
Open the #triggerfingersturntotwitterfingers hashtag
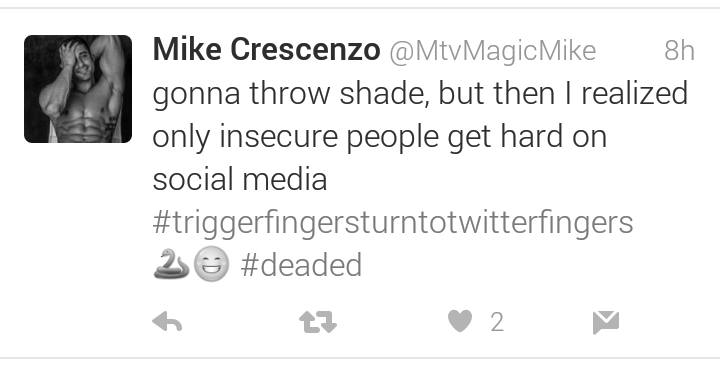(x=393, y=223)
